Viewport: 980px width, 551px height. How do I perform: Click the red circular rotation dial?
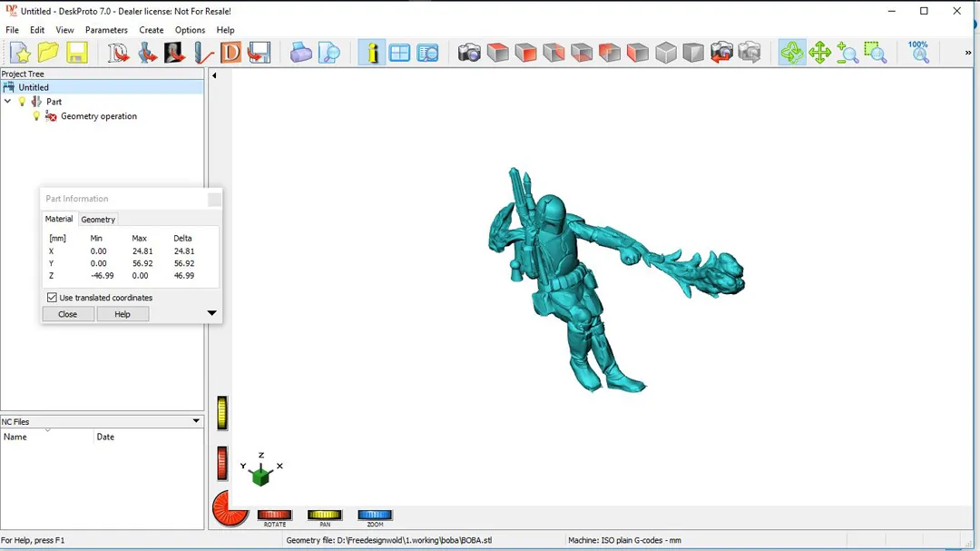(230, 507)
